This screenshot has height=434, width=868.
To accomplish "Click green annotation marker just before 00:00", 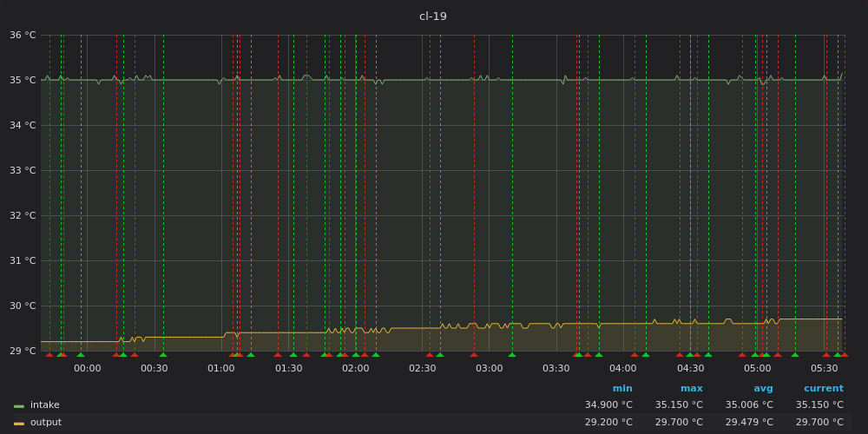I will pyautogui.click(x=81, y=354).
